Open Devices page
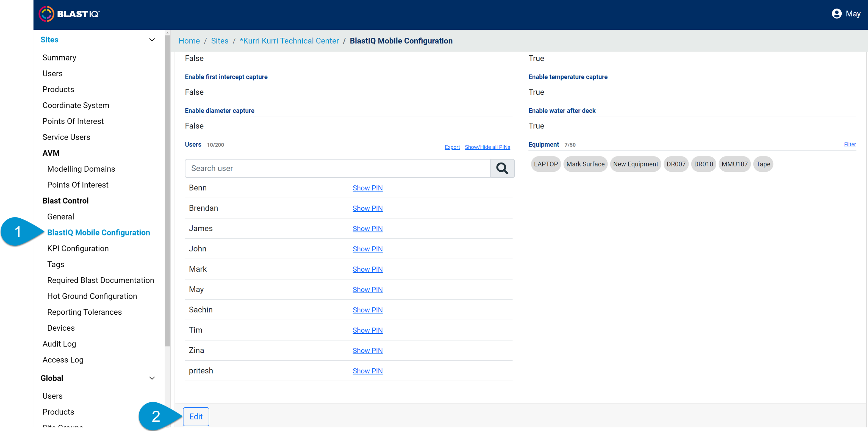Viewport: 868px width, 431px height. click(61, 328)
